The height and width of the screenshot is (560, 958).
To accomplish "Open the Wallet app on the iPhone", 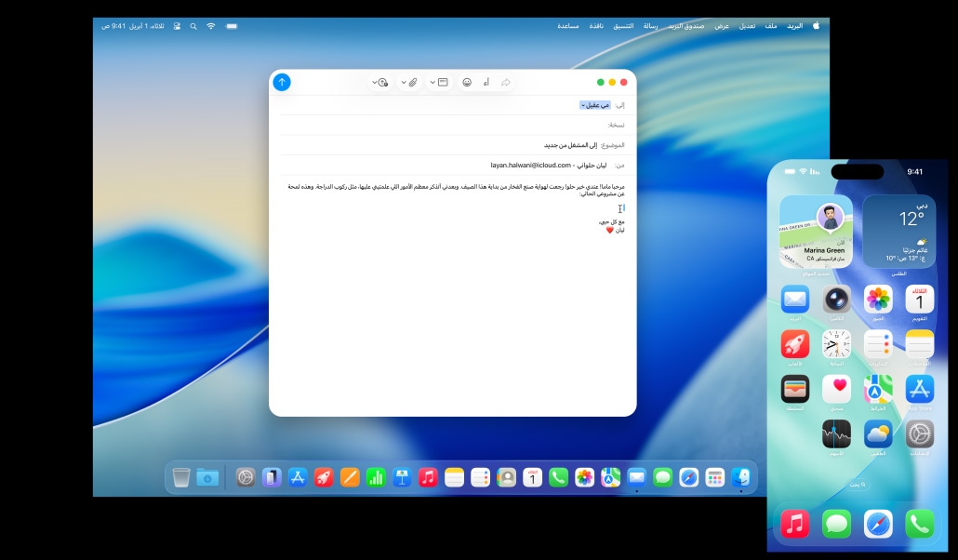I will click(x=794, y=389).
